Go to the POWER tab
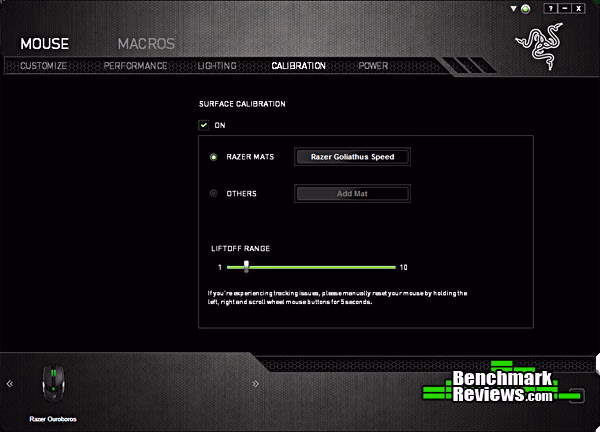This screenshot has height=432, width=600. coord(373,66)
